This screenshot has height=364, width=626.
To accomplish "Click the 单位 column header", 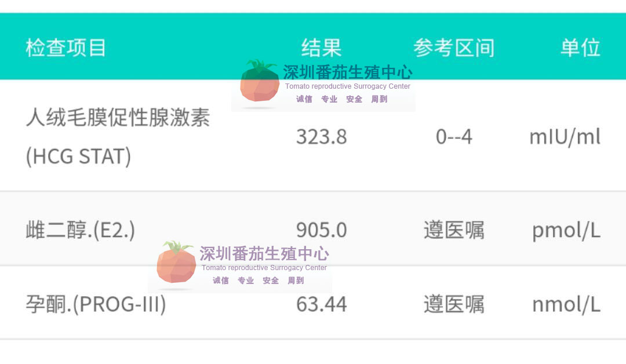I will [x=580, y=48].
